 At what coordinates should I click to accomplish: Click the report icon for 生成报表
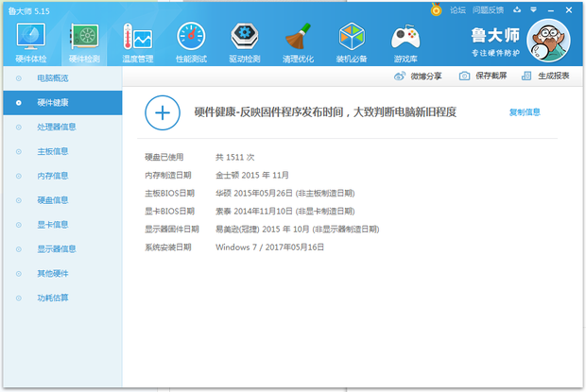pyautogui.click(x=526, y=77)
